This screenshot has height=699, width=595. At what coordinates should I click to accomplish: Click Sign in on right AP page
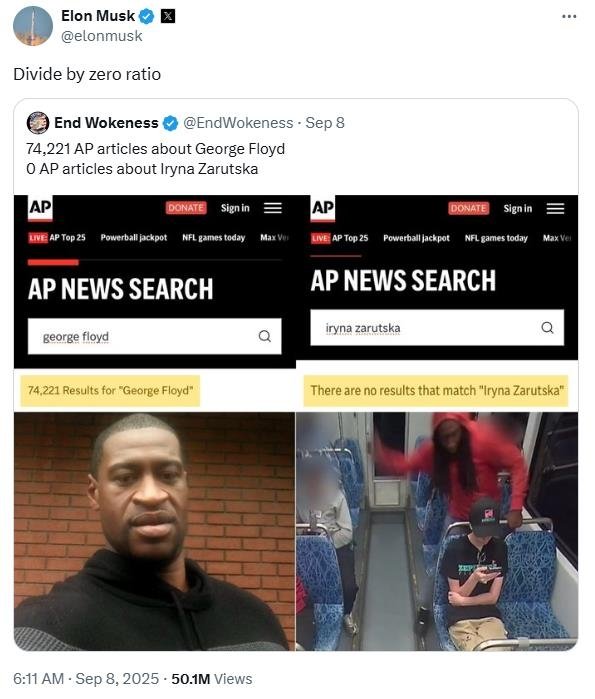click(x=517, y=208)
